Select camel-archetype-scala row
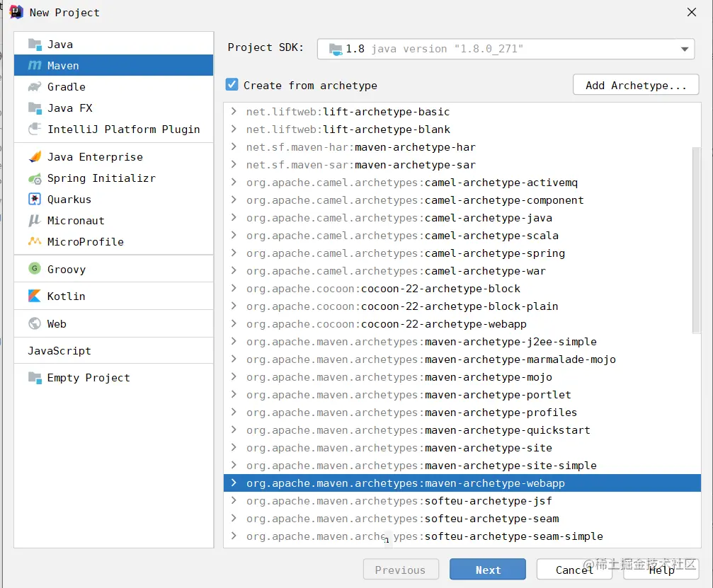This screenshot has width=713, height=588. point(462,236)
